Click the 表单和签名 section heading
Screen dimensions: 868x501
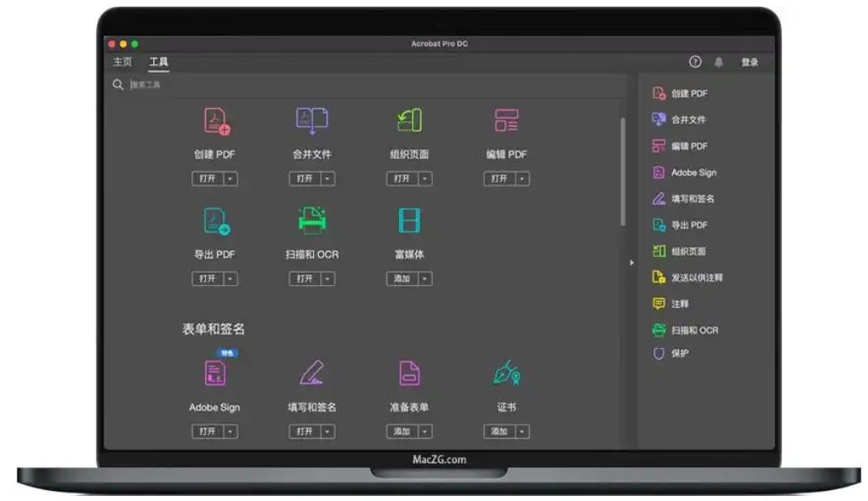[x=213, y=329]
